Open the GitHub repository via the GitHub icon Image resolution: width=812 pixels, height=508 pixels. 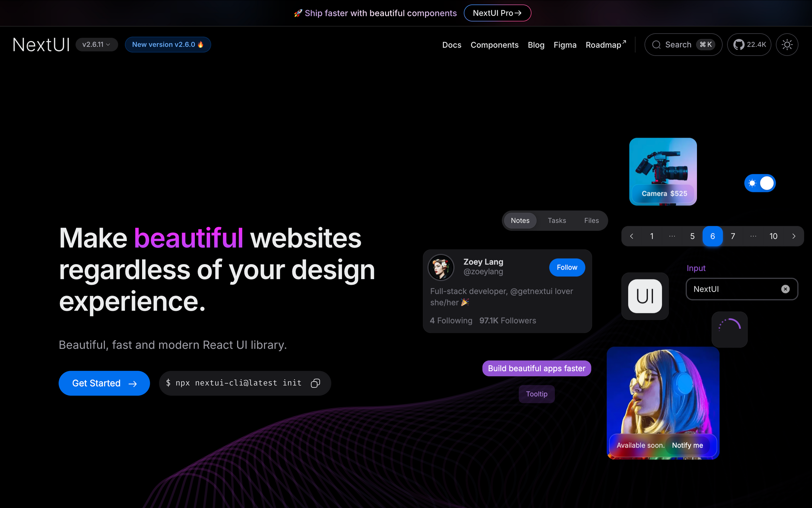pyautogui.click(x=740, y=44)
